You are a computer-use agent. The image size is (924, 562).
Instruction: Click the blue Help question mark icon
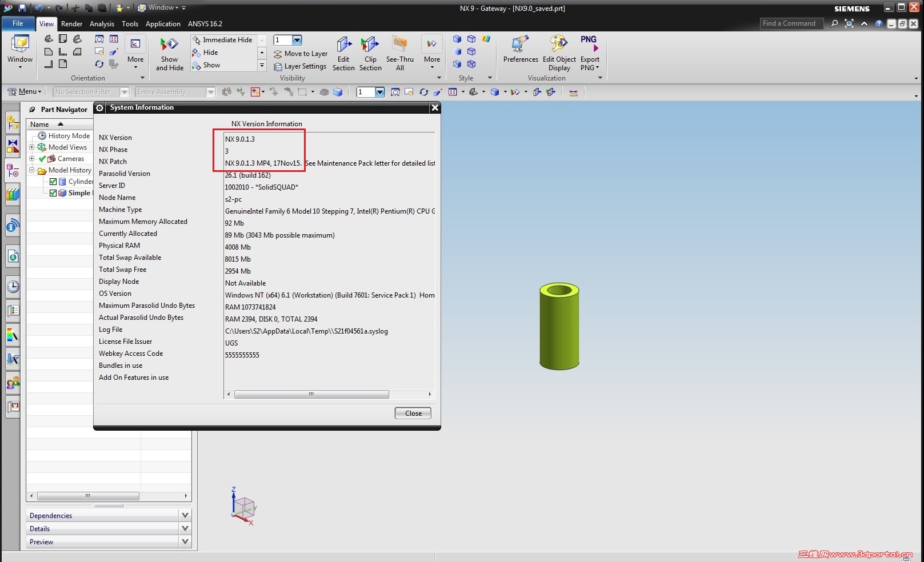[x=879, y=23]
